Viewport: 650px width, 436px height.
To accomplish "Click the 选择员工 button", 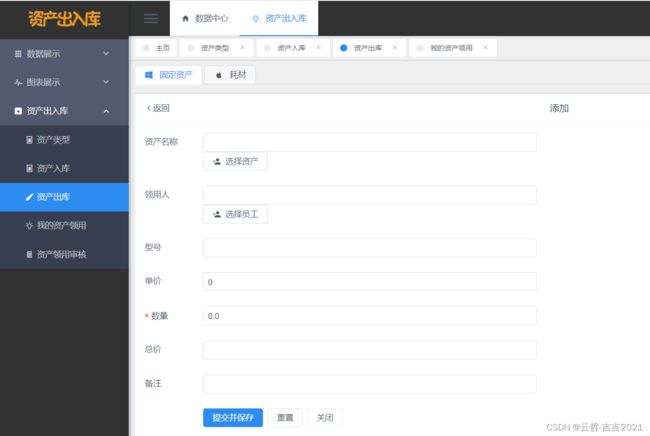I will 235,214.
